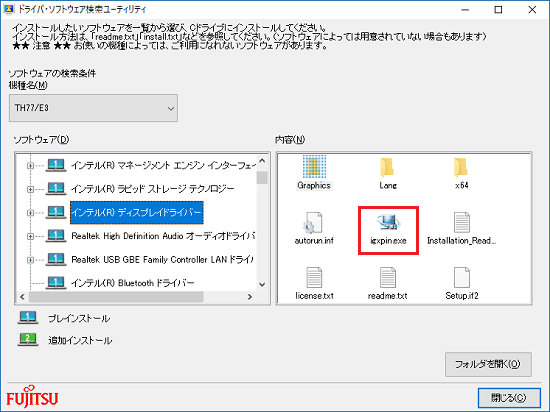Viewport: 550px width, 412px height.
Task: Click the Graphics folder label
Action: pyautogui.click(x=314, y=185)
